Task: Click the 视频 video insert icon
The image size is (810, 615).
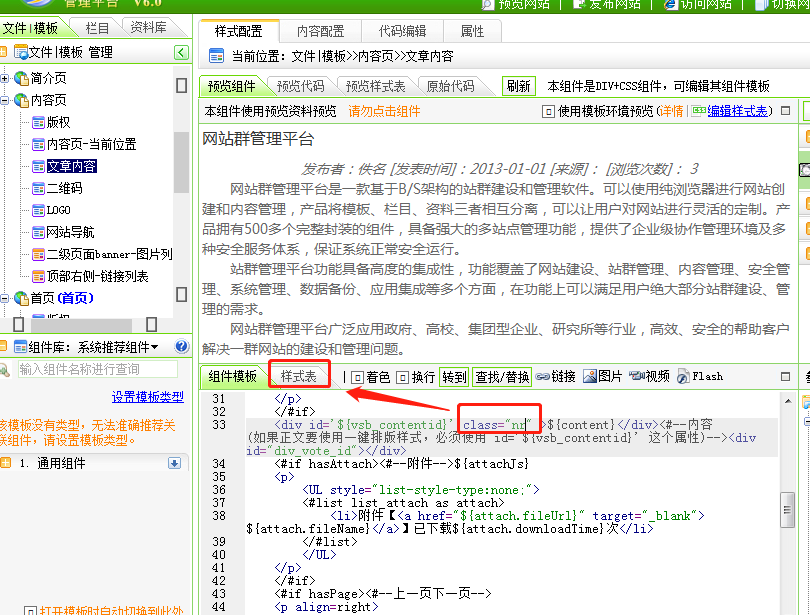Action: pos(636,377)
